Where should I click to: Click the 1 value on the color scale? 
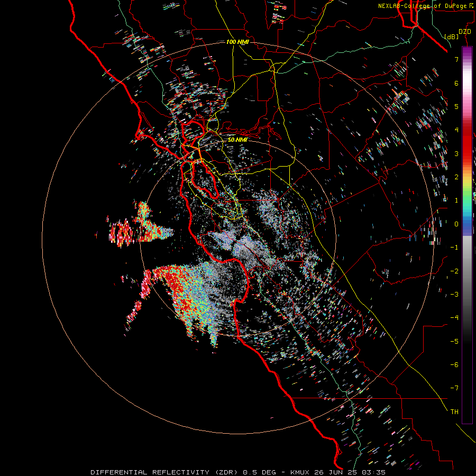pos(456,200)
